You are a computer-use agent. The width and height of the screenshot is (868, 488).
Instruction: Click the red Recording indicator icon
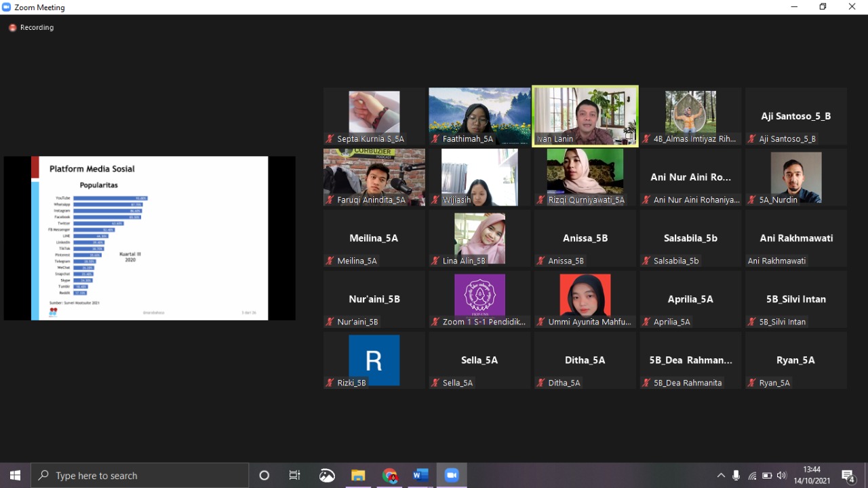(x=12, y=28)
